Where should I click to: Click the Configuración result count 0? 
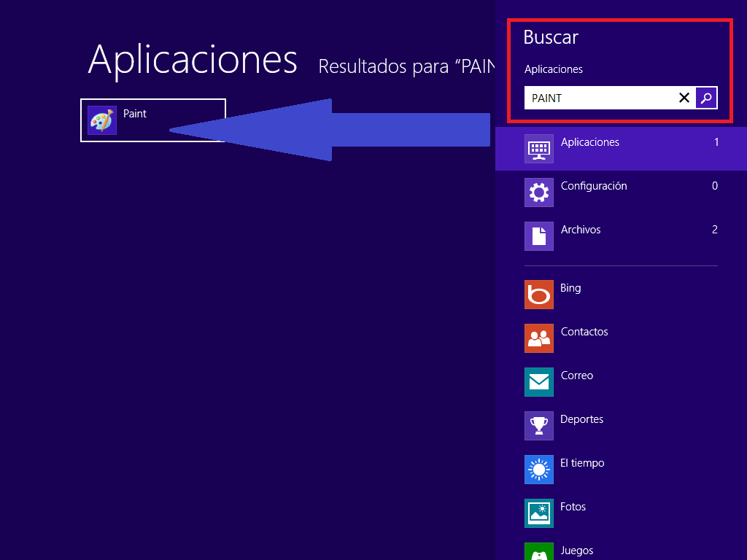715,186
